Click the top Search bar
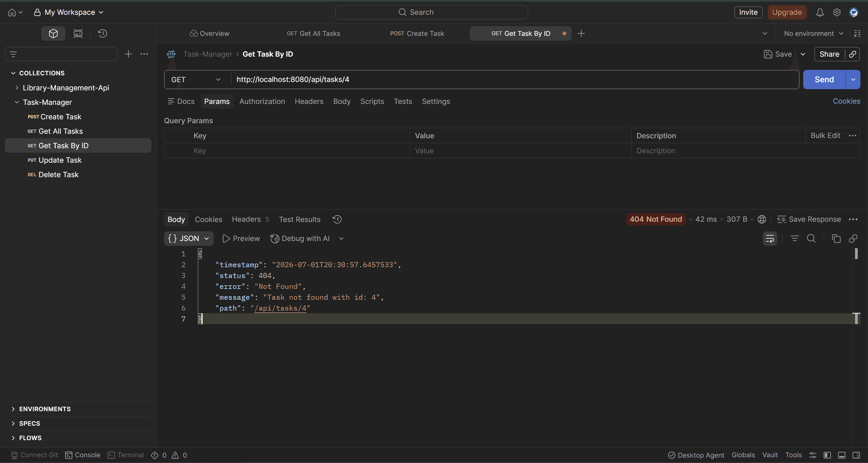 [x=431, y=12]
